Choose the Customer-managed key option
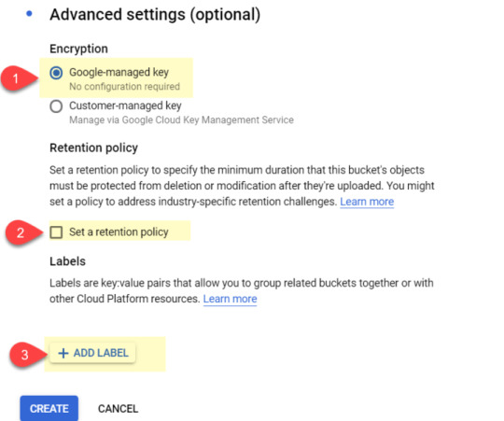 pos(56,106)
